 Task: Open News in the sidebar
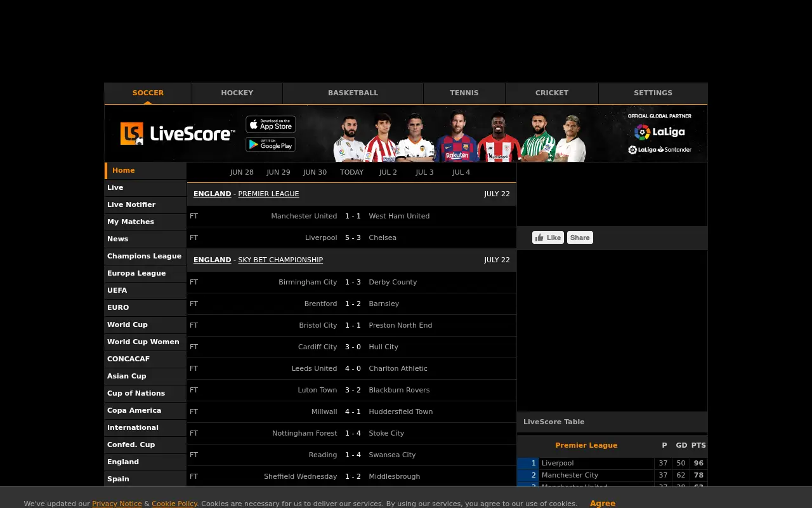tap(145, 239)
